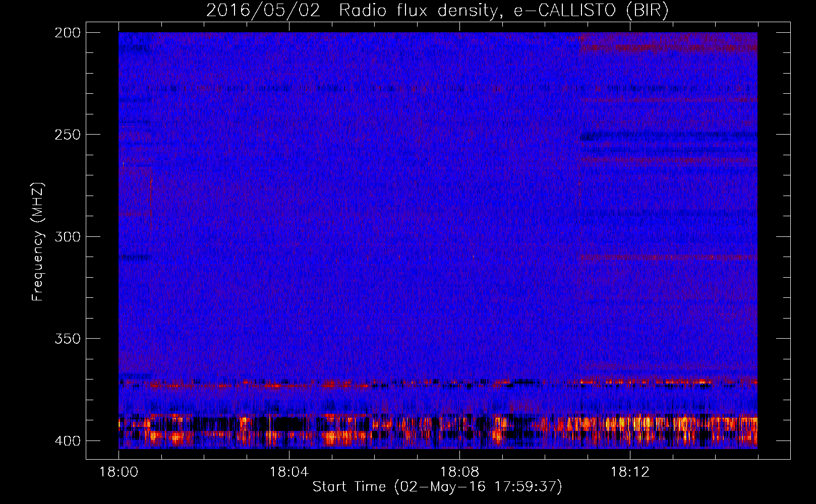Click the '18:00' time tick label
This screenshot has width=816, height=504.
coord(119,472)
